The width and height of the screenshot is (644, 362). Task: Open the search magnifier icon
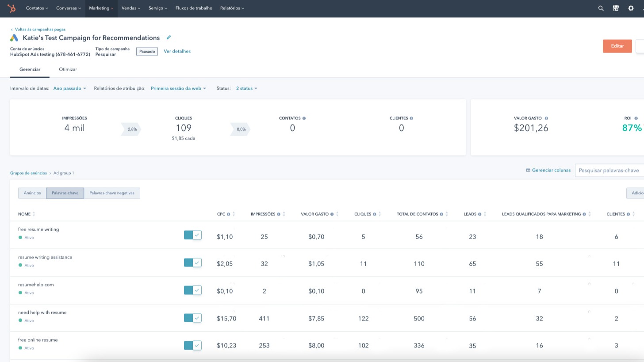coord(601,8)
